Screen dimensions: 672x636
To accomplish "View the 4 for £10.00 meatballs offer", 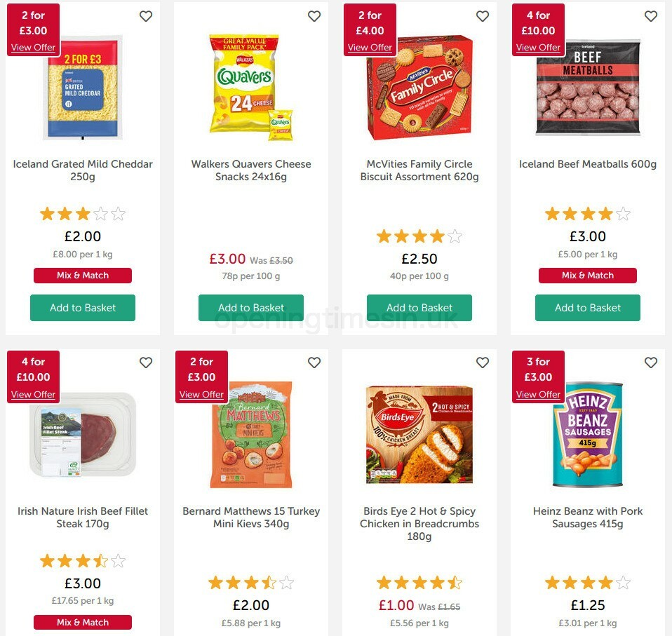I will click(x=538, y=47).
